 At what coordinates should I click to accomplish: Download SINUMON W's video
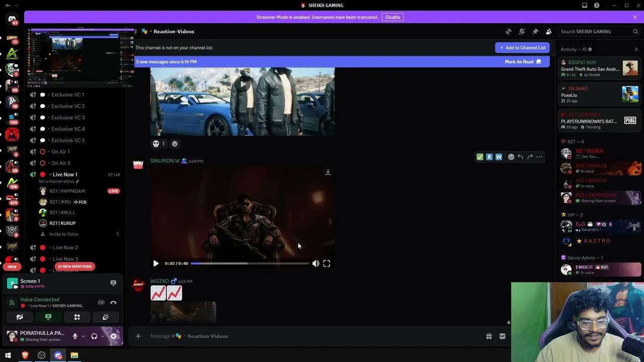[328, 172]
